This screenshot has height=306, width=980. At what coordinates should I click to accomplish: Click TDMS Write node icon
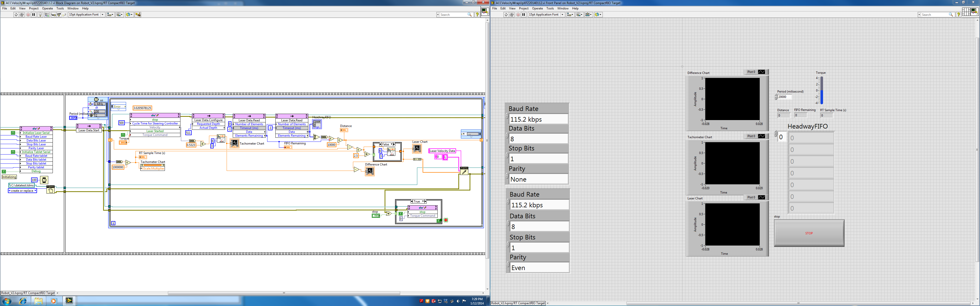point(464,171)
